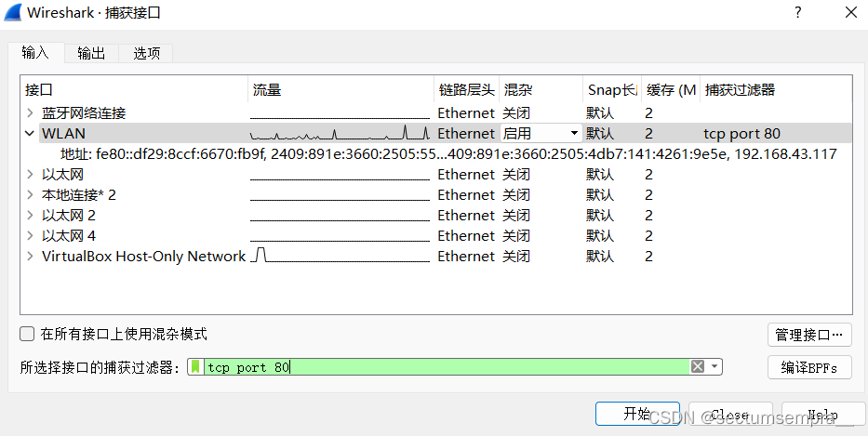Click the VirtualBox Host-Only Network traffic graph

click(340, 257)
